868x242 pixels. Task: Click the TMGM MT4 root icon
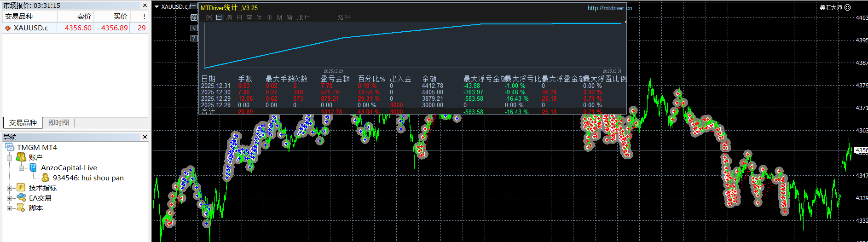10,147
